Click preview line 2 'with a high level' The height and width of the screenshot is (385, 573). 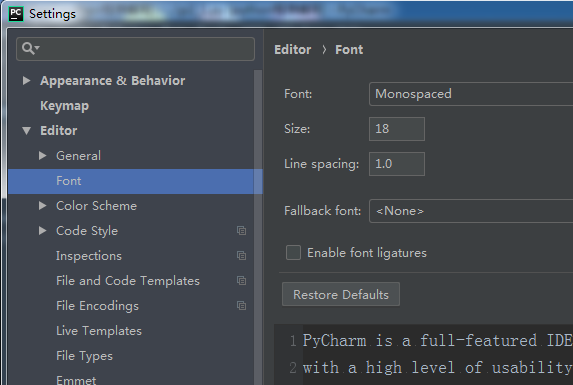click(x=438, y=367)
